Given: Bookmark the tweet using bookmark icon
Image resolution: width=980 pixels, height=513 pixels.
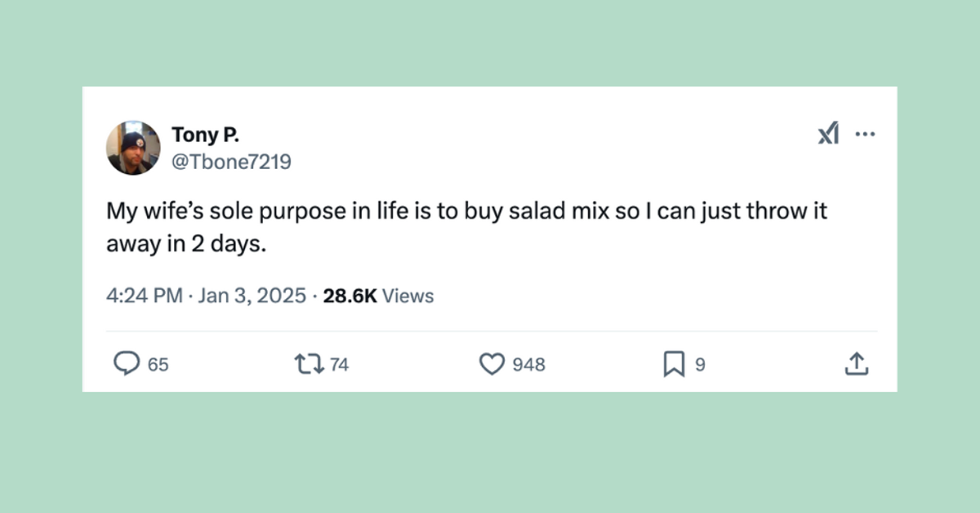Looking at the screenshot, I should click(x=674, y=364).
